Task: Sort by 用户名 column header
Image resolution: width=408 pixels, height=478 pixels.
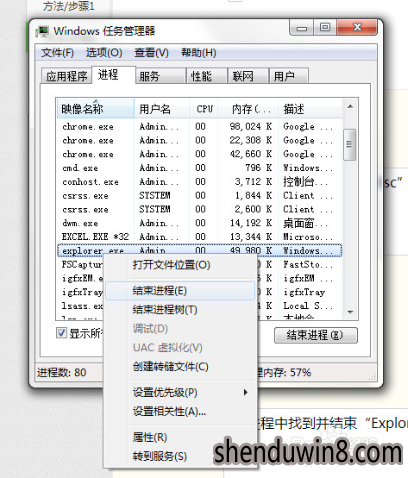Action: (x=162, y=109)
